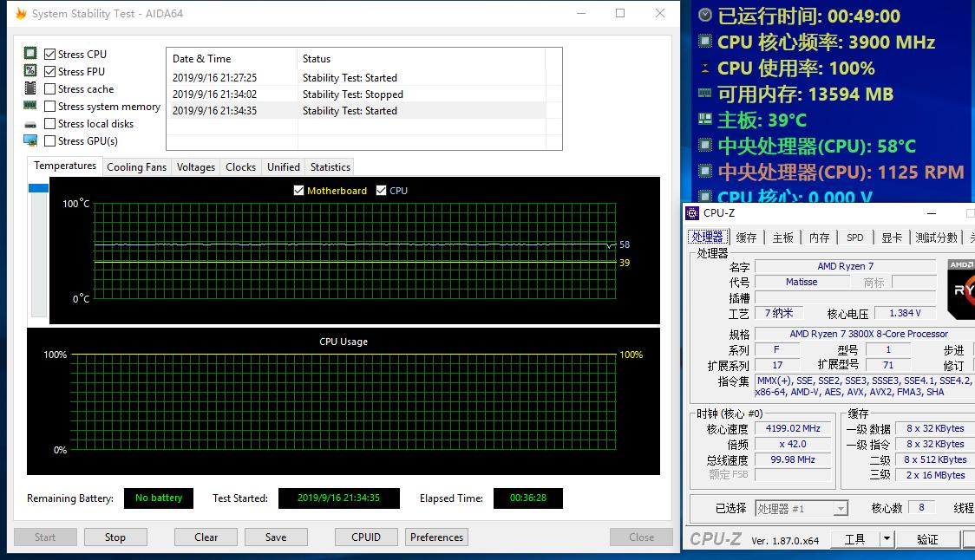Toggle the Stress FPU checkbox

click(50, 71)
